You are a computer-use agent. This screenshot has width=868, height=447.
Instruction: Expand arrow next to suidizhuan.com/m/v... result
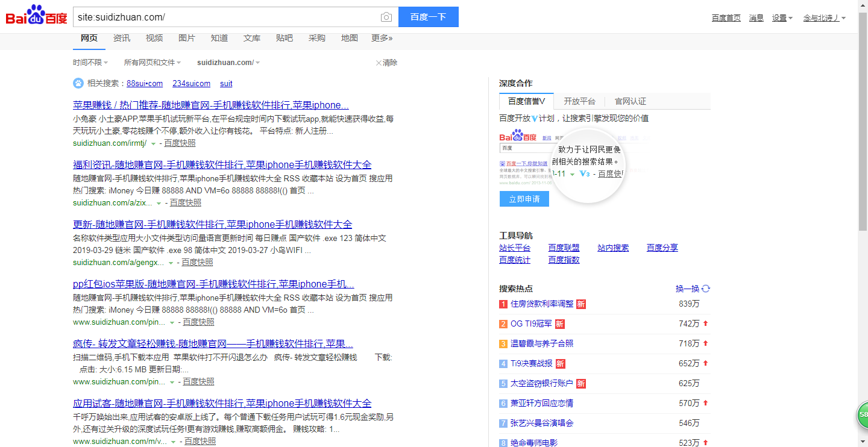tap(174, 442)
